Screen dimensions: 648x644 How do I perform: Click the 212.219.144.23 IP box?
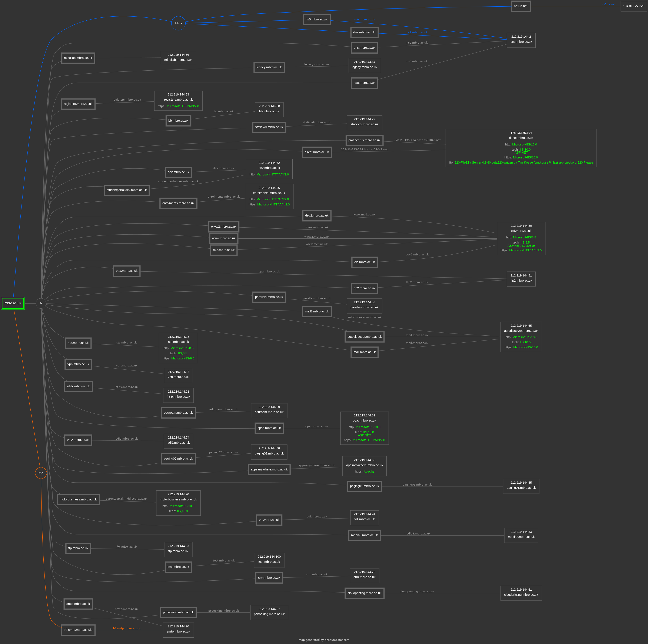178,348
